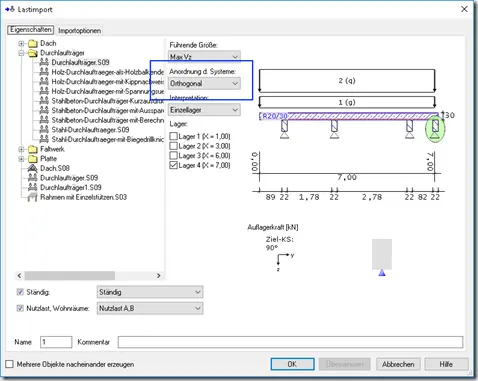
Task: Select Rahmen mit Einzelstützen.S03 tree entry
Action: (x=83, y=197)
